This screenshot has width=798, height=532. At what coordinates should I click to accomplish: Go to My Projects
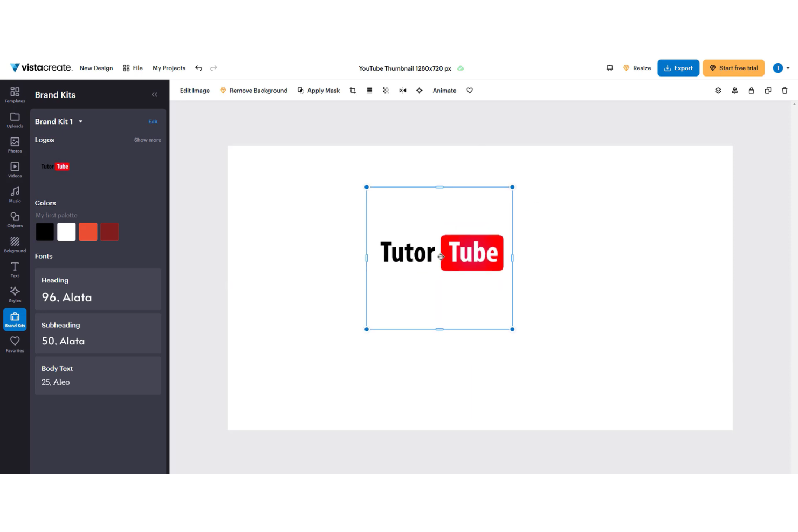pos(169,68)
